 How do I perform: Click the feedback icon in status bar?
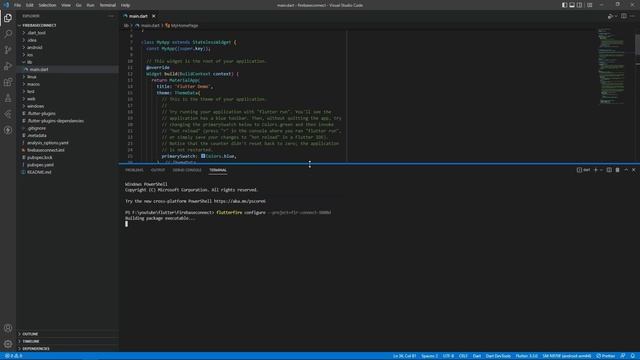click(x=623, y=356)
